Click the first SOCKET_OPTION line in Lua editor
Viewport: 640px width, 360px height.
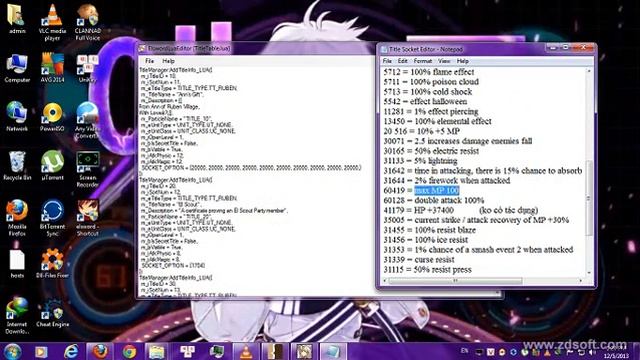pos(251,168)
